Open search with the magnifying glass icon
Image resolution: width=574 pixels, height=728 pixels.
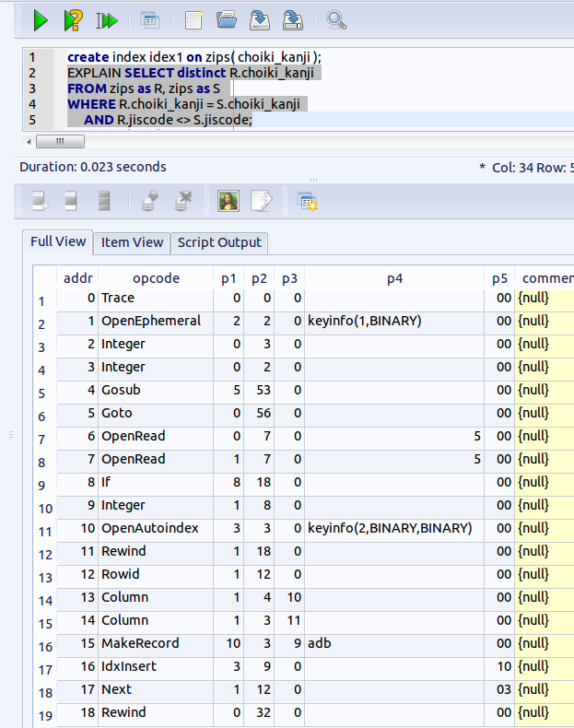tap(336, 20)
